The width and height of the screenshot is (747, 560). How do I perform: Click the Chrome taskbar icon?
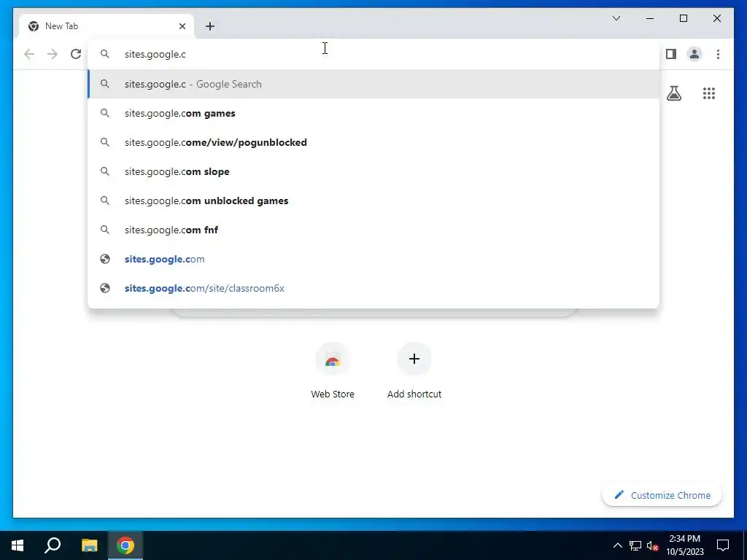coord(125,545)
